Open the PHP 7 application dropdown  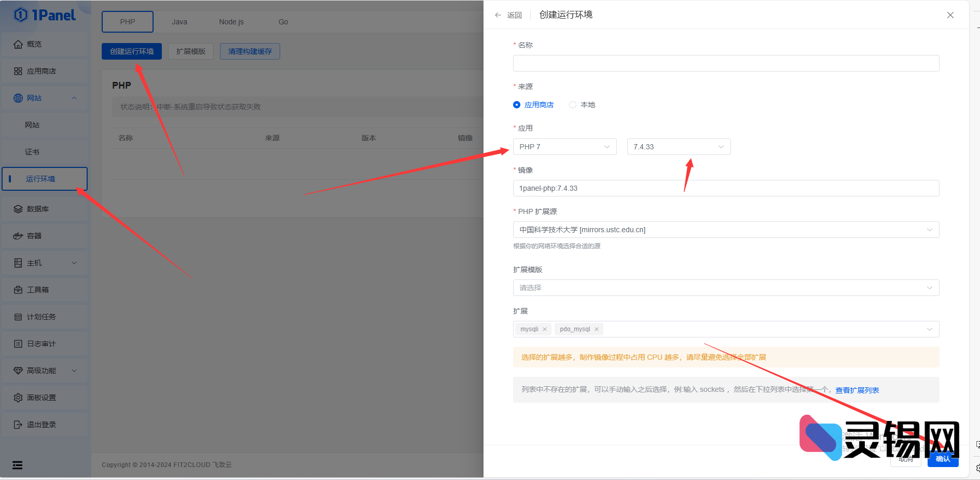[x=564, y=147]
